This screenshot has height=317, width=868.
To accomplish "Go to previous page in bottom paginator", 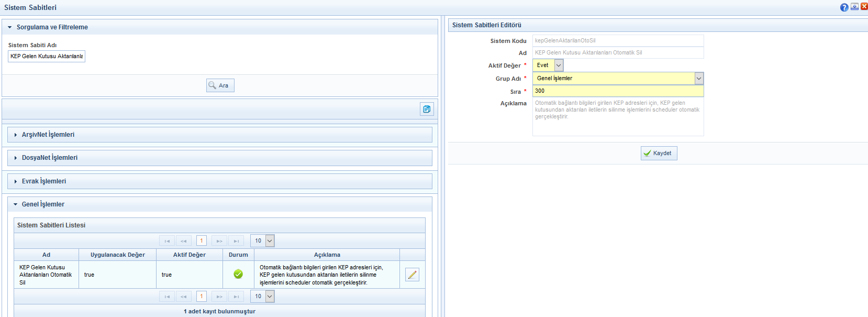I will [184, 297].
